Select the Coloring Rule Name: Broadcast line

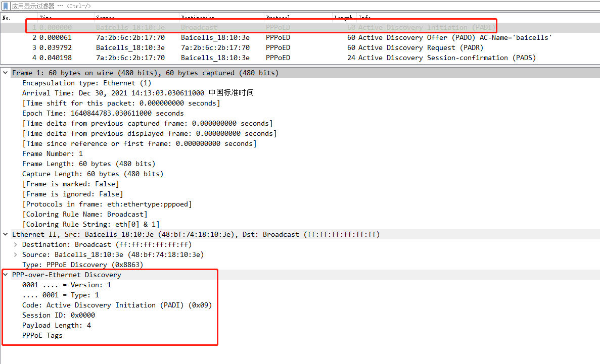point(84,214)
